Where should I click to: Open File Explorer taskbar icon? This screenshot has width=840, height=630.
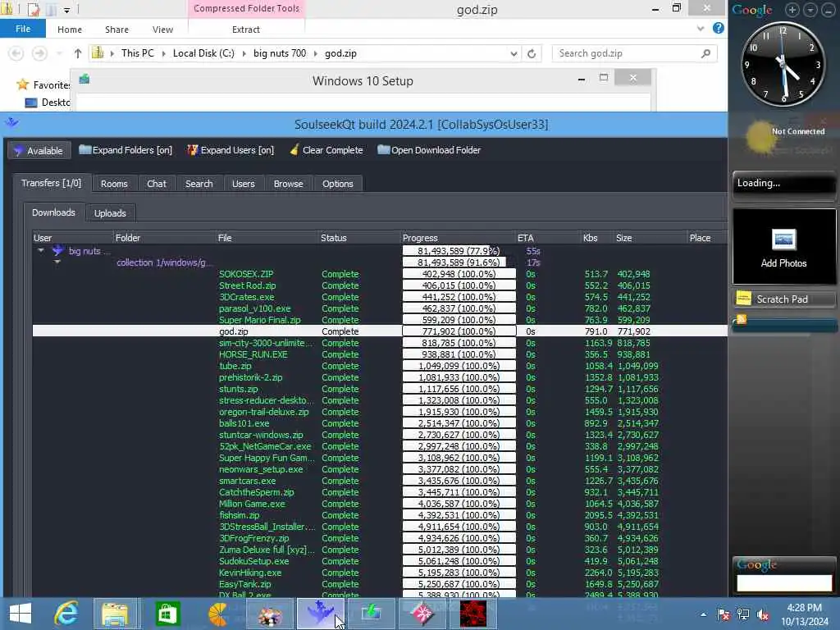(116, 614)
